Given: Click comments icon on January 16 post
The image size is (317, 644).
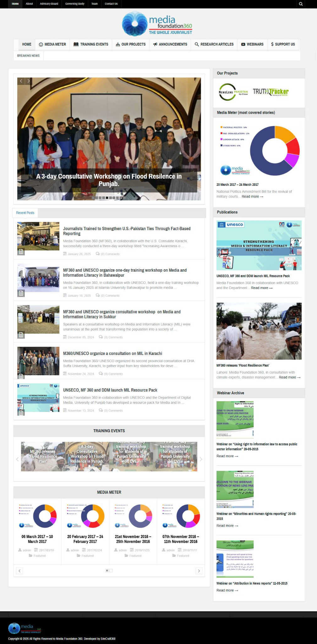Looking at the screenshot, I should click(98, 295).
